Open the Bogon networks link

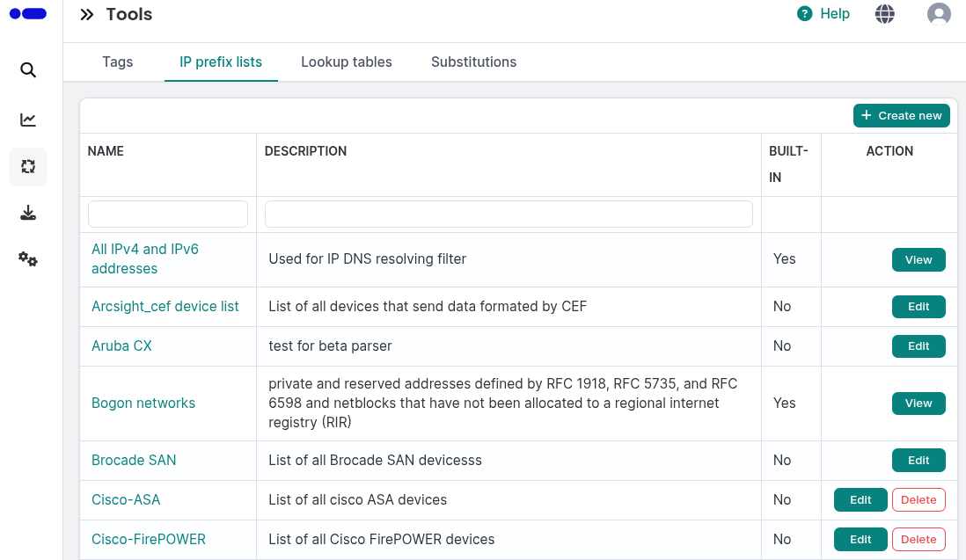click(143, 403)
